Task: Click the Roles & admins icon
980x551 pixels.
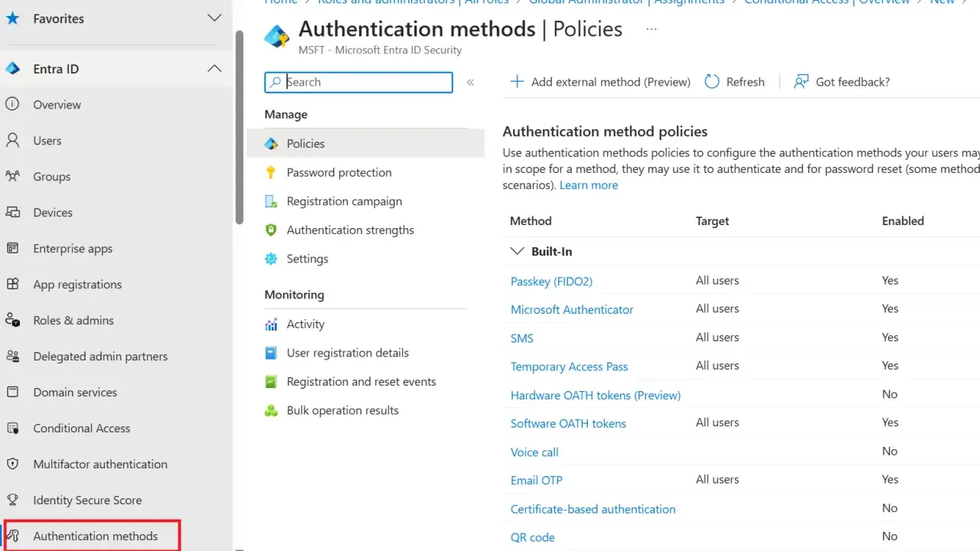Action: pos(12,320)
